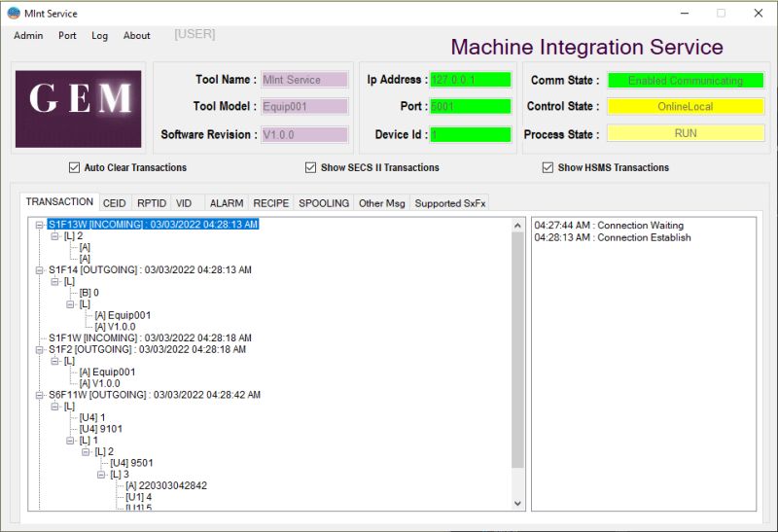
Task: Click the MInt Service globe icon in title bar
Action: [14, 14]
